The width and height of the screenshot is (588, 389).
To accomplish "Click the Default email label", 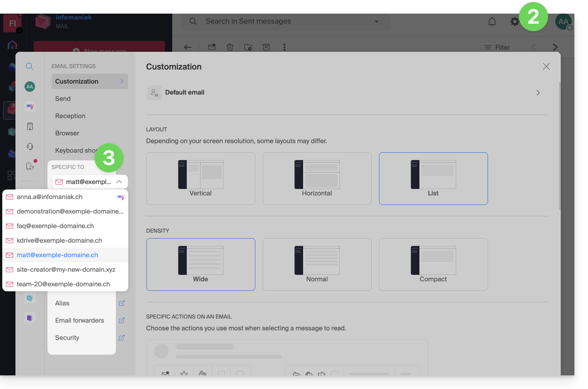I will (184, 92).
